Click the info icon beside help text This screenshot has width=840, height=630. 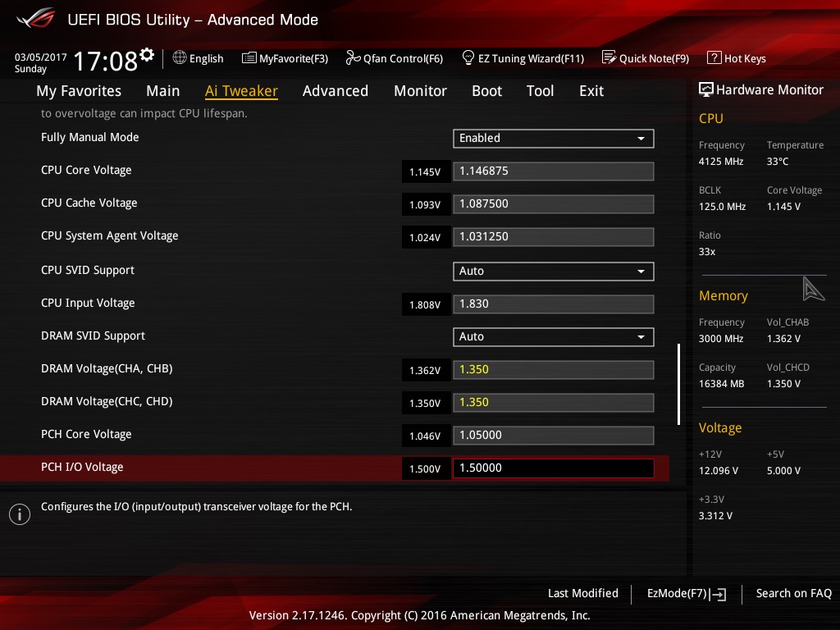click(20, 514)
